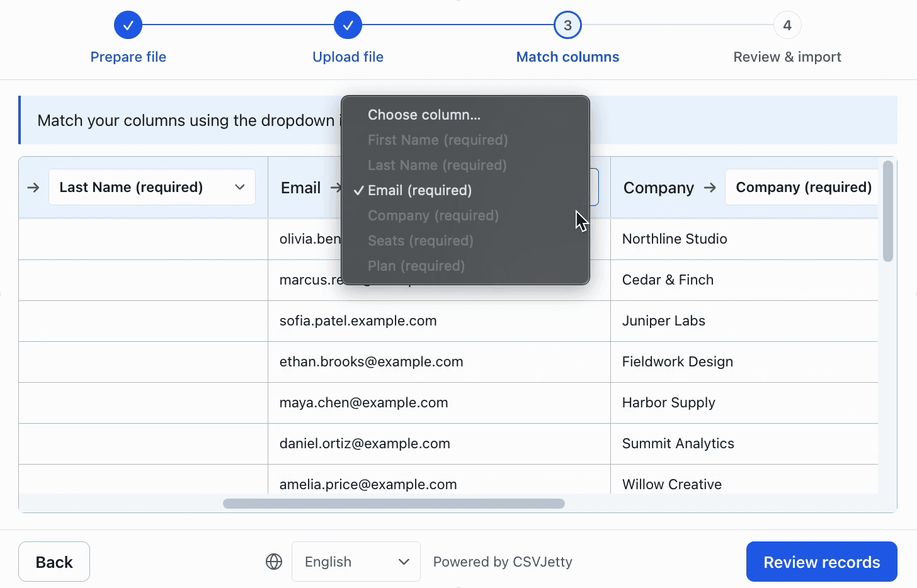Click the Willow Creative cell

click(x=744, y=480)
